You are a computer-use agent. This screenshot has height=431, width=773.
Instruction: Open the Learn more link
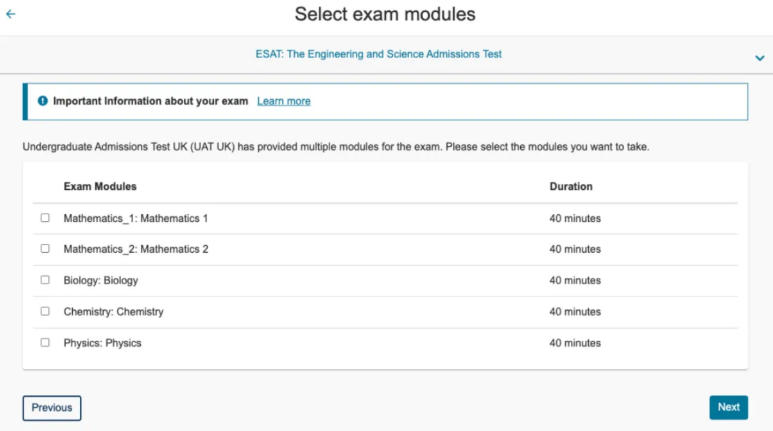pos(284,101)
